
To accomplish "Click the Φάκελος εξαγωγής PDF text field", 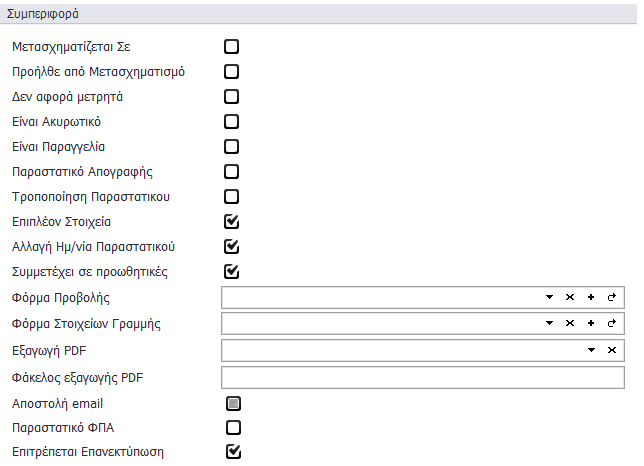I will (x=422, y=377).
